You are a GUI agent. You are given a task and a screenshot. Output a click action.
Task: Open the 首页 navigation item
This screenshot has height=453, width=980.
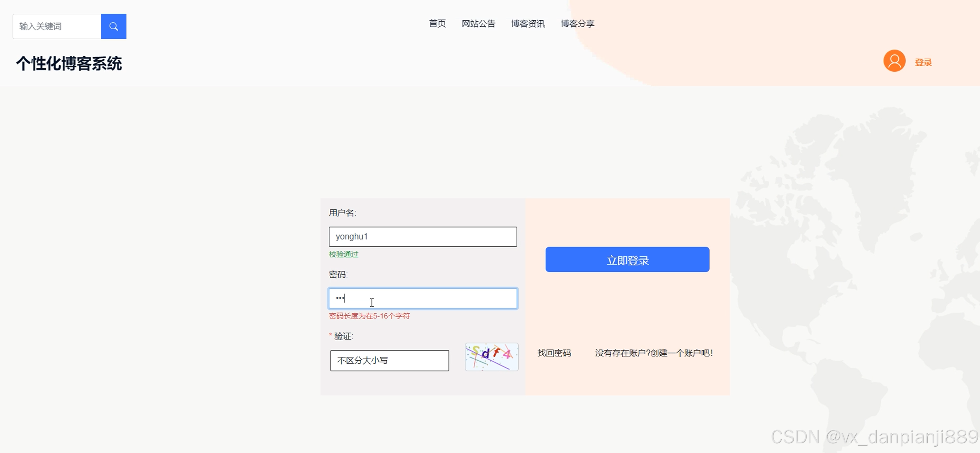tap(437, 24)
